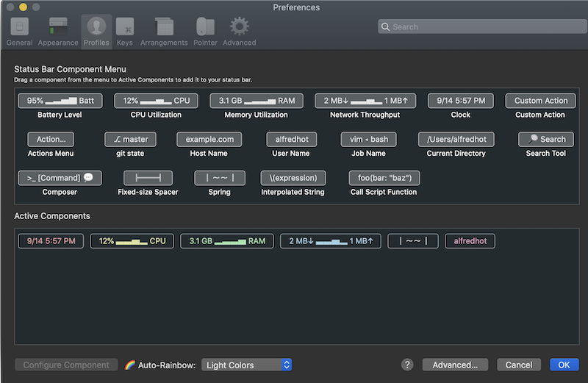Click the Advanced... button
The height and width of the screenshot is (383, 588).
tap(455, 365)
